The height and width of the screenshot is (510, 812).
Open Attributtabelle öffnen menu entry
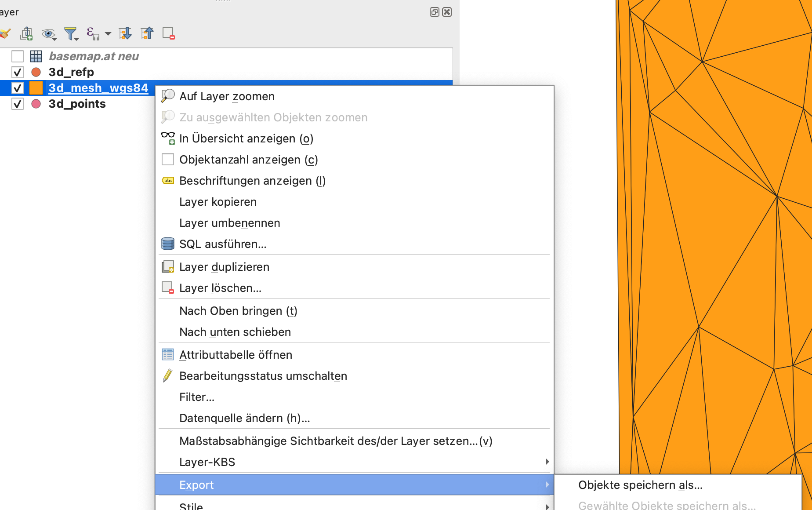(355, 355)
